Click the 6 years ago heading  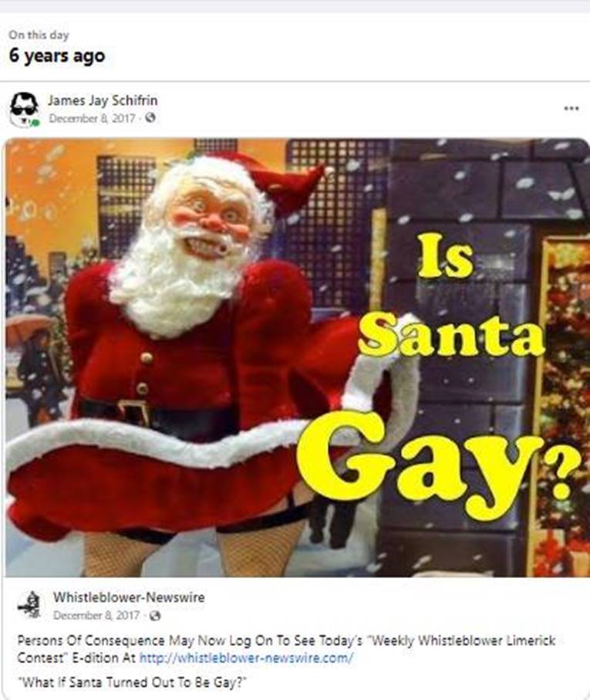click(56, 56)
